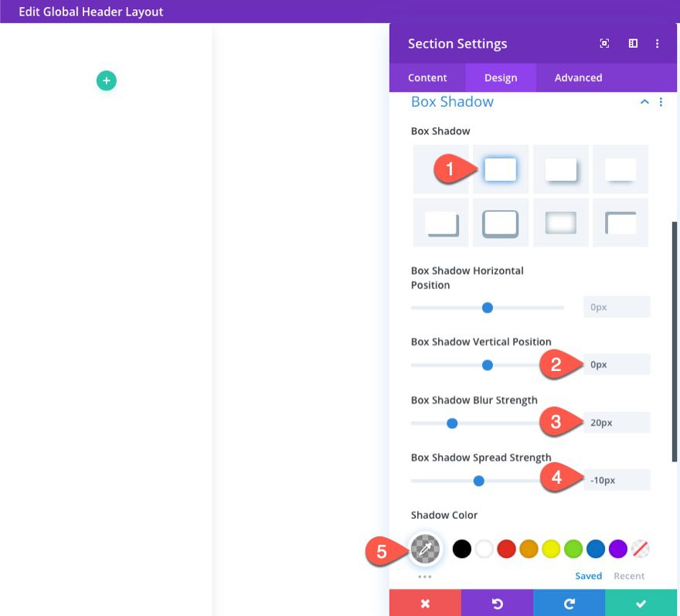This screenshot has height=616, width=680.
Task: Click the panel position layout icon
Action: tap(632, 43)
